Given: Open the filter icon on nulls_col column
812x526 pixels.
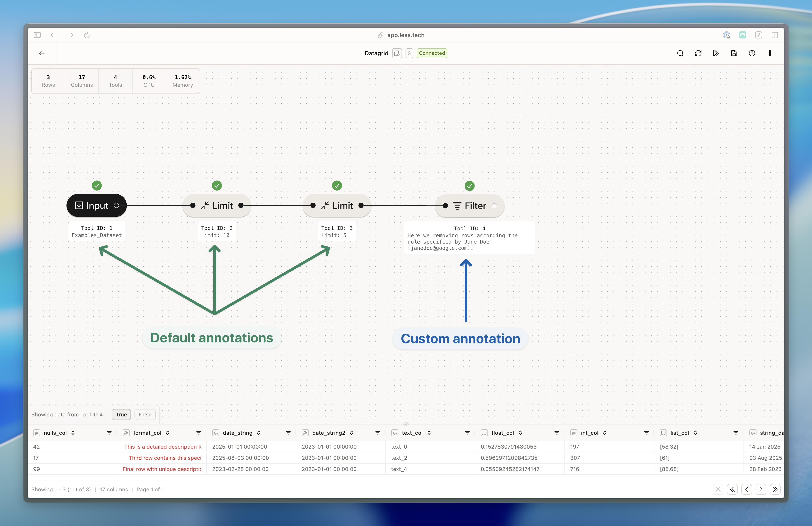Looking at the screenshot, I should 109,433.
